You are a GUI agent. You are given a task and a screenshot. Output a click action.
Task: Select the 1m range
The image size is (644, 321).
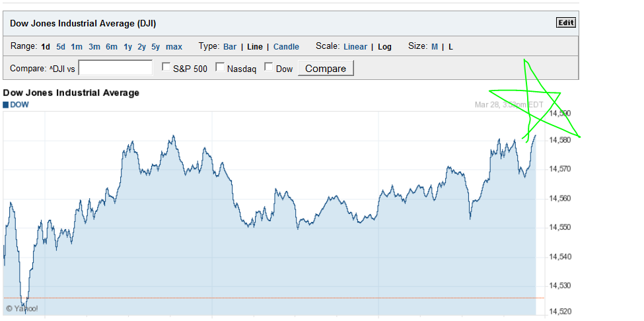77,47
